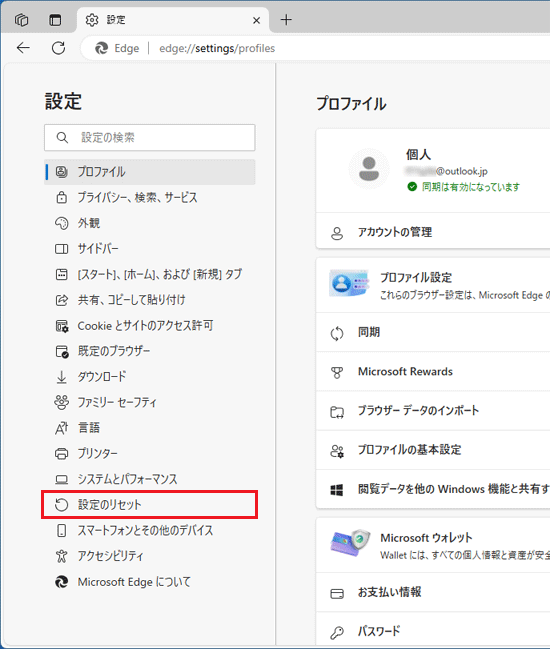Click the appearance palette icon
The height and width of the screenshot is (649, 550).
[62, 223]
